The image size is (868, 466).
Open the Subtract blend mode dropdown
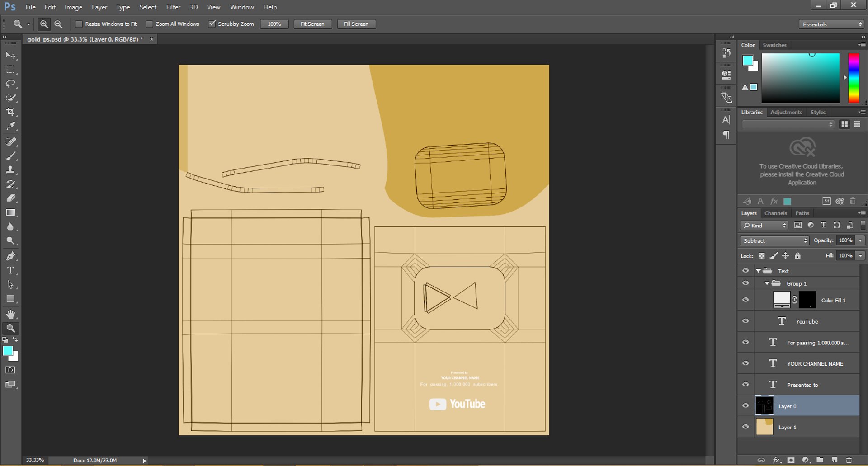[x=774, y=240]
